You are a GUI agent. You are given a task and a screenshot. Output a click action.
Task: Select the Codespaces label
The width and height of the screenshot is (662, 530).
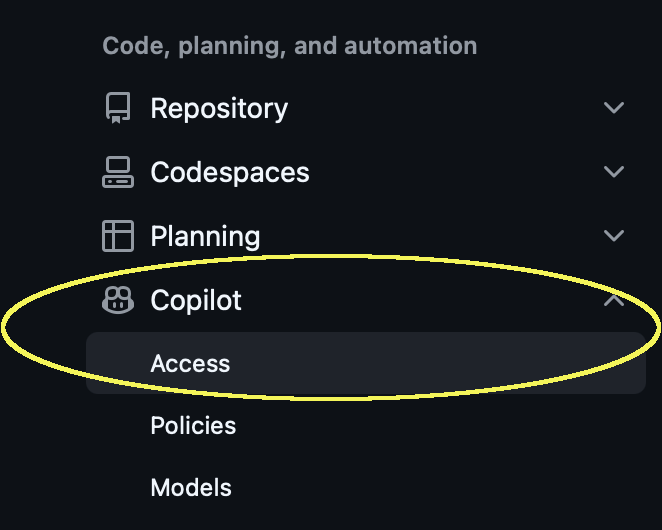click(230, 172)
